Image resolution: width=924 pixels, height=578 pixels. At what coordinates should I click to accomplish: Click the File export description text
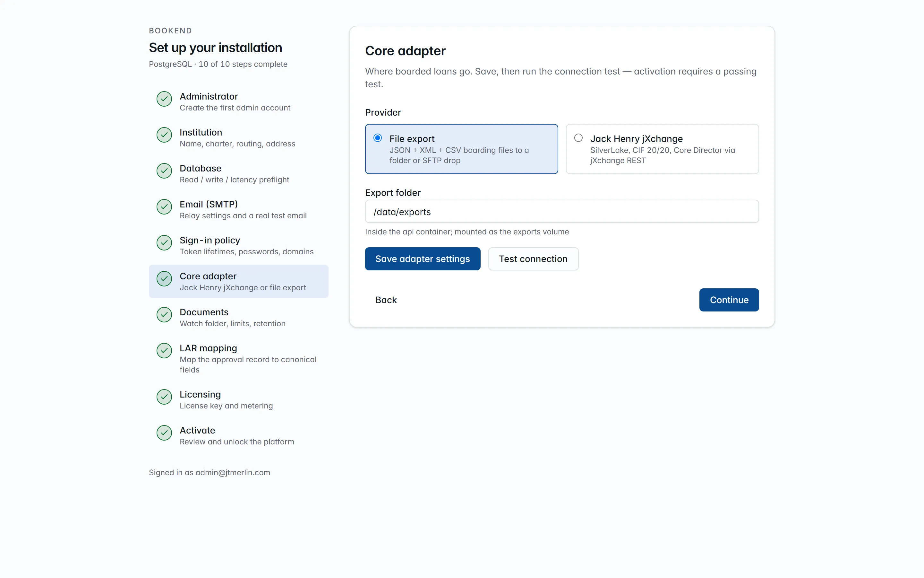[459, 155]
